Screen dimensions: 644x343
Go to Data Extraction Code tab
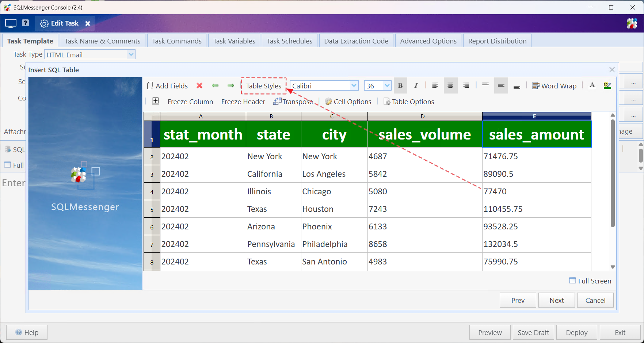point(356,41)
